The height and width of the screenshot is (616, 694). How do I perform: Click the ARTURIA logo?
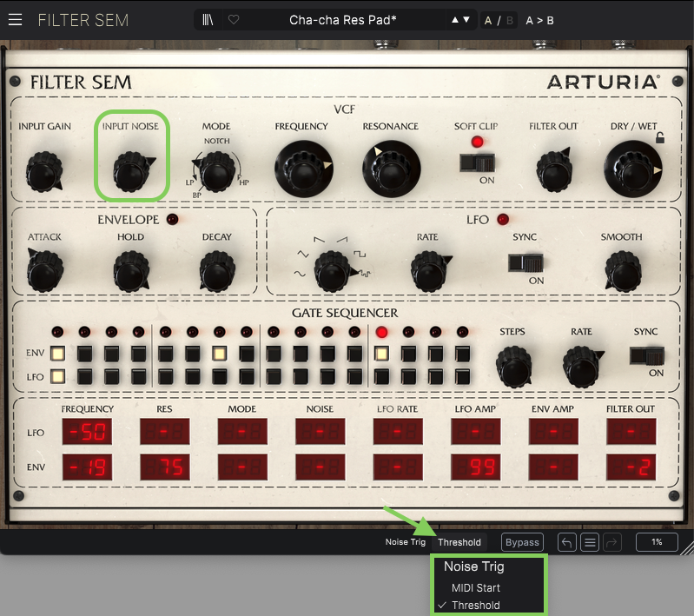[604, 83]
